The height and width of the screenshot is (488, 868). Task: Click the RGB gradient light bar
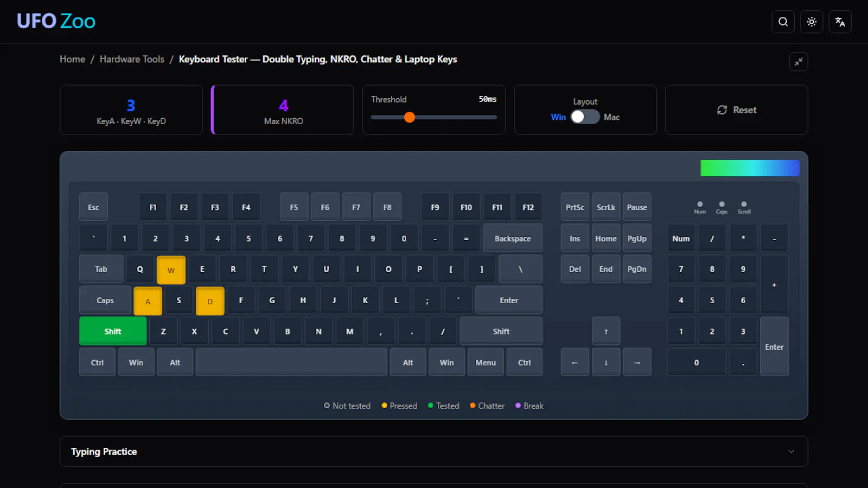pyautogui.click(x=750, y=168)
